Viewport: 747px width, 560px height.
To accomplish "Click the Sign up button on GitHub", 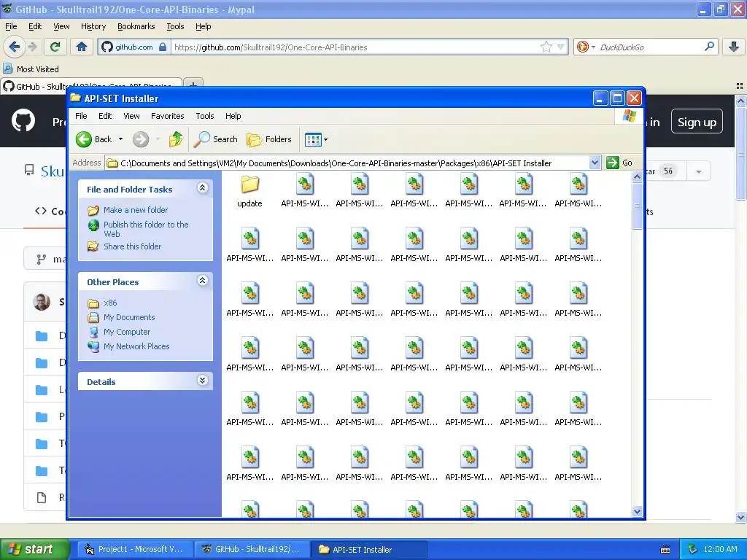I will pos(697,122).
